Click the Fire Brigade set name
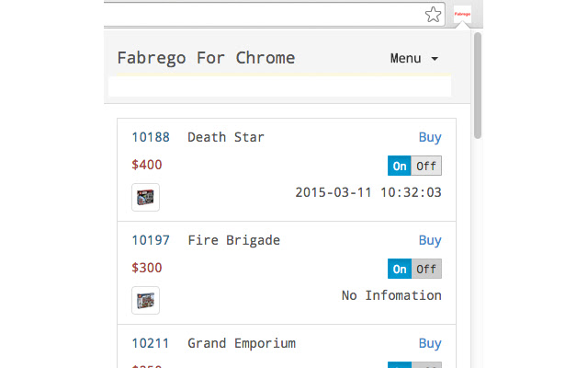This screenshot has width=588, height=368. (234, 240)
